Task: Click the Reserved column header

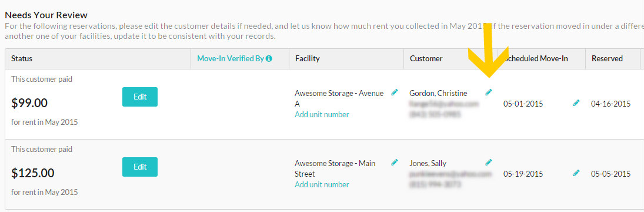Action: pyautogui.click(x=607, y=58)
